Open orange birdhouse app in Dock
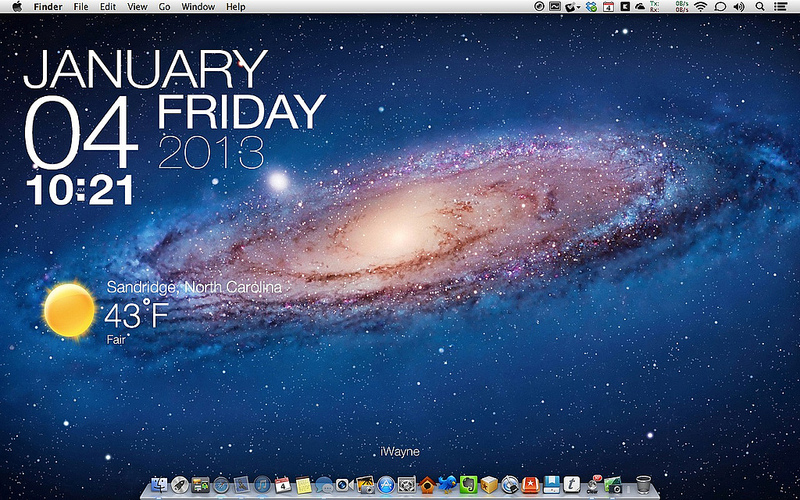 click(x=428, y=485)
